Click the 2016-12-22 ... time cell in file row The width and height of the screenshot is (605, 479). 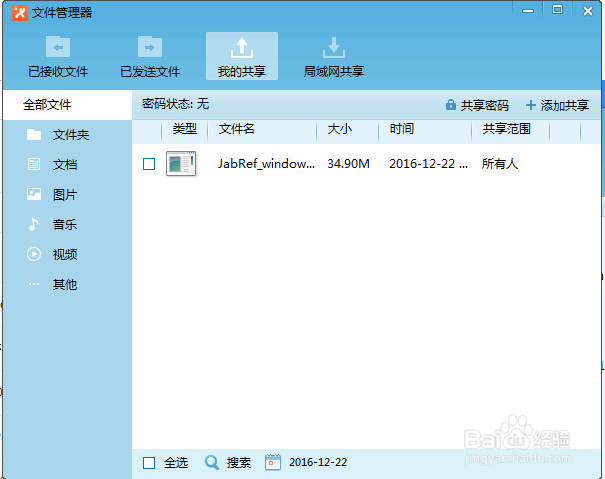(428, 164)
